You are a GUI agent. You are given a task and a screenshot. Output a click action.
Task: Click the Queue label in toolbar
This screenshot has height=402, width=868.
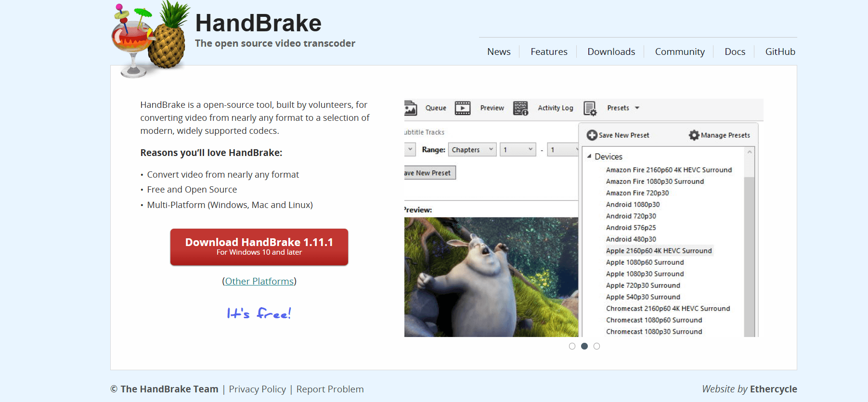[436, 108]
